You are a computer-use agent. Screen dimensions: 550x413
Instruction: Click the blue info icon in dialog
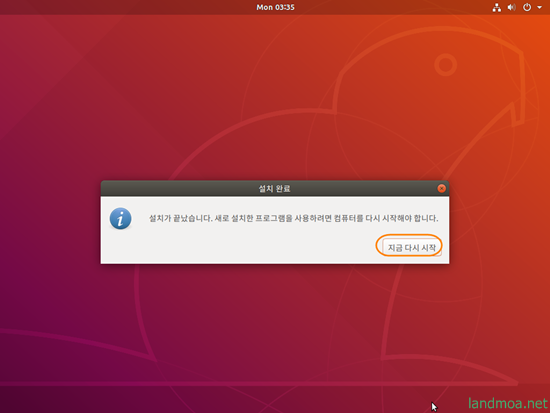[120, 218]
